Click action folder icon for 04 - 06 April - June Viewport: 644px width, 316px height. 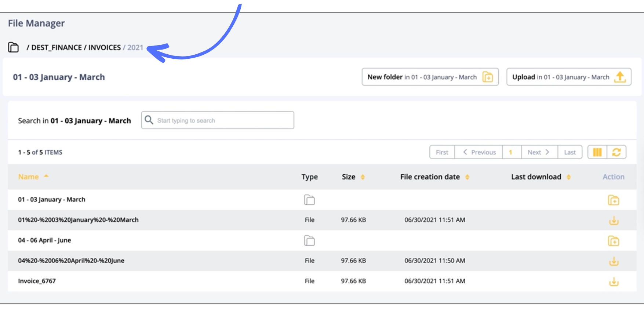click(x=614, y=241)
